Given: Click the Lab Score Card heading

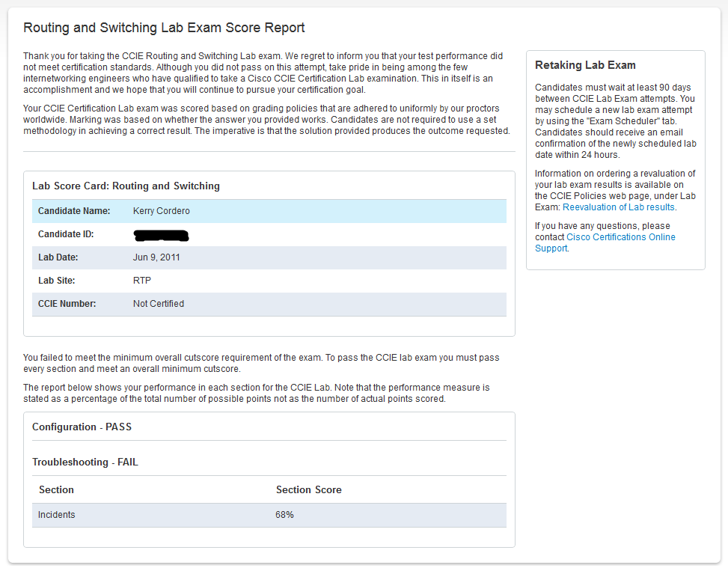Looking at the screenshot, I should click(126, 186).
